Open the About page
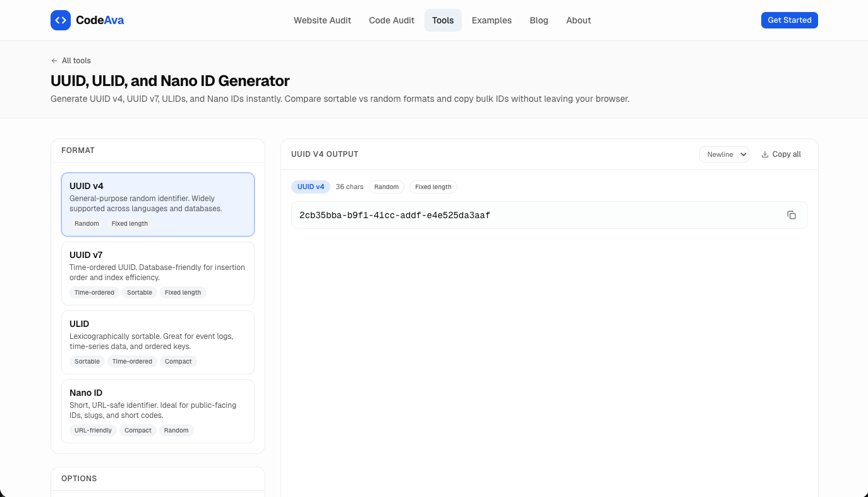Viewport: 868px width, 497px height. point(579,20)
